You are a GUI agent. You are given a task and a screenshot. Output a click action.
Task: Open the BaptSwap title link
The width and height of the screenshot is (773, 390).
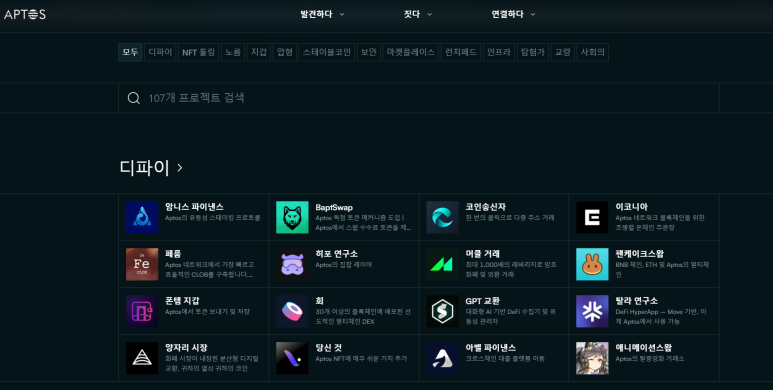tap(334, 208)
